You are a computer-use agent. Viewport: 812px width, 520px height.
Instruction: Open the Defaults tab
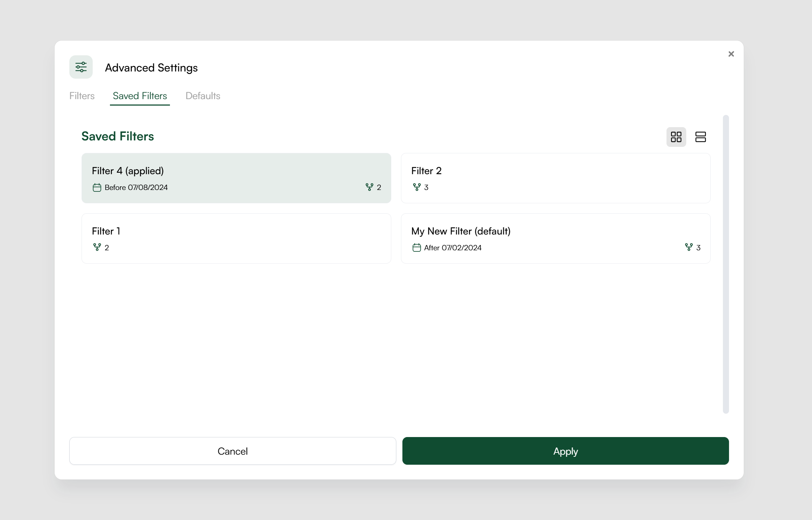click(203, 96)
